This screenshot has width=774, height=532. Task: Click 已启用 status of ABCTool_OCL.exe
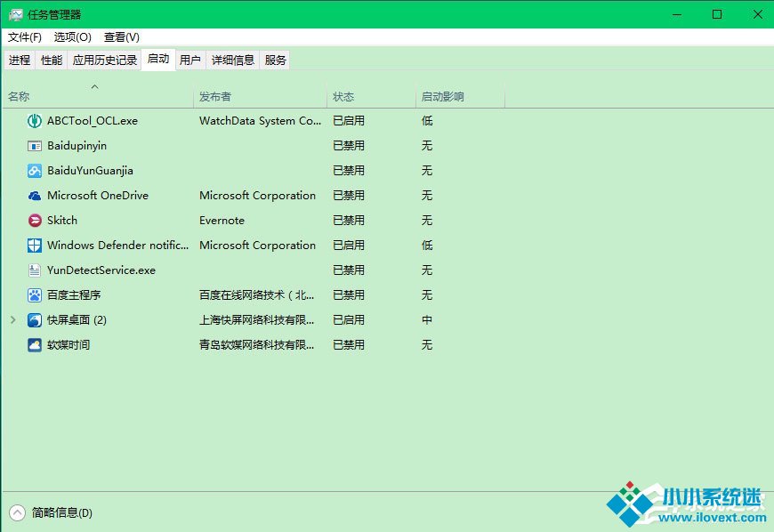(x=349, y=121)
